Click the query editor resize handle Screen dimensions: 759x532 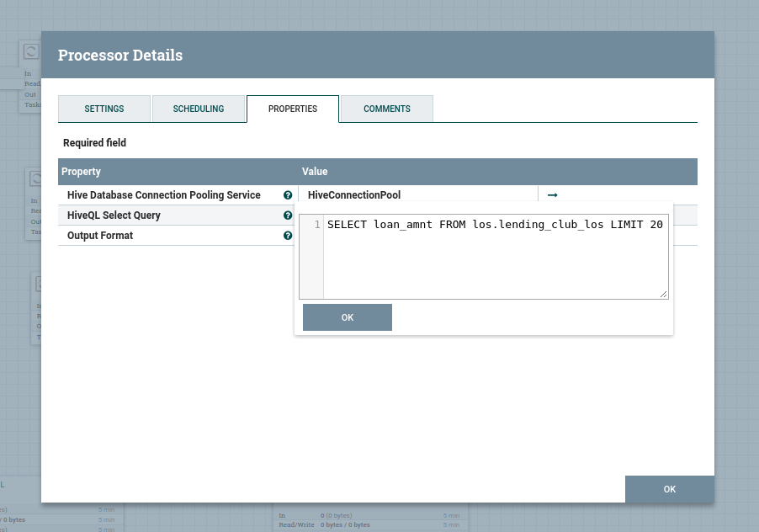pyautogui.click(x=664, y=294)
